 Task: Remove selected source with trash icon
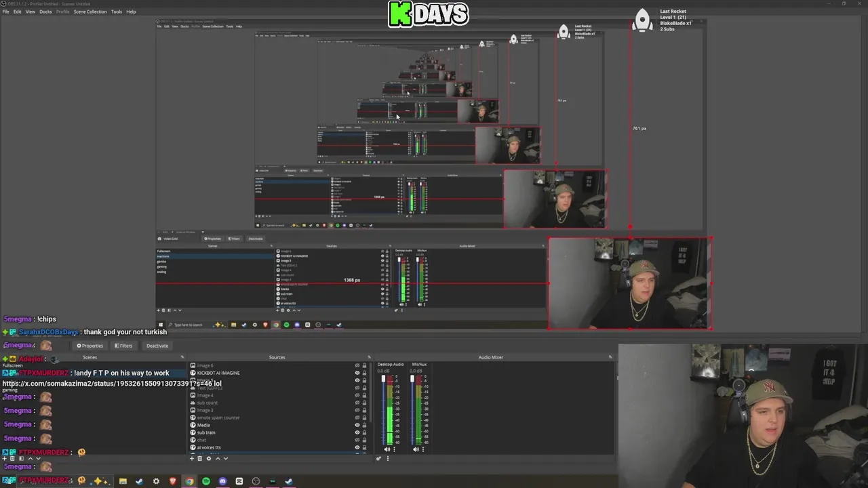click(x=200, y=458)
